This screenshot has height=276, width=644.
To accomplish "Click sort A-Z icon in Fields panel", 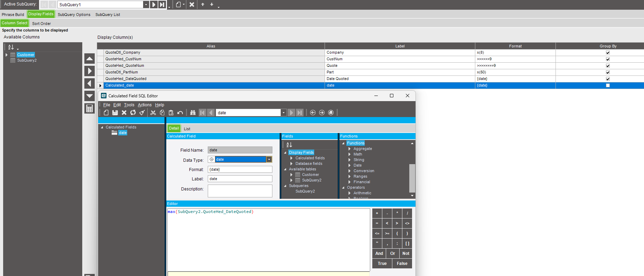I will click(x=289, y=145).
